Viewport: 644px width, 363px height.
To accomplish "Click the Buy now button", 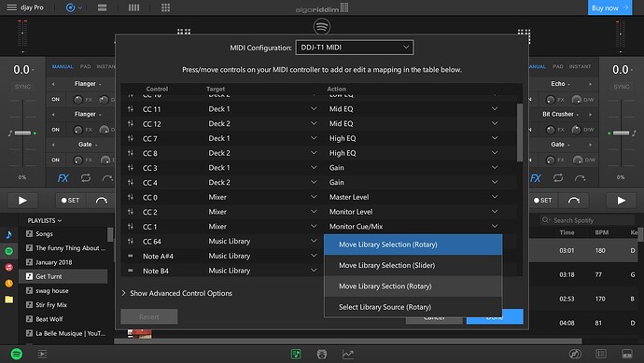I will point(609,7).
